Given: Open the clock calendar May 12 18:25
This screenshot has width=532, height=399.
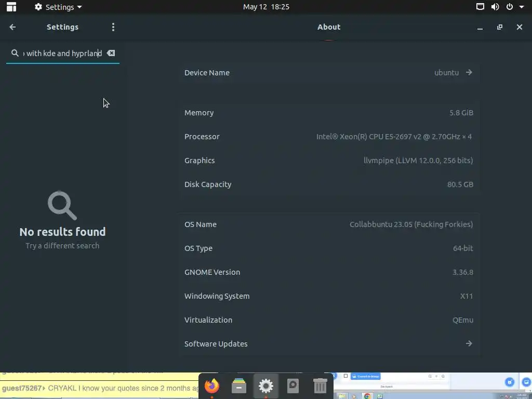Looking at the screenshot, I should (x=266, y=7).
